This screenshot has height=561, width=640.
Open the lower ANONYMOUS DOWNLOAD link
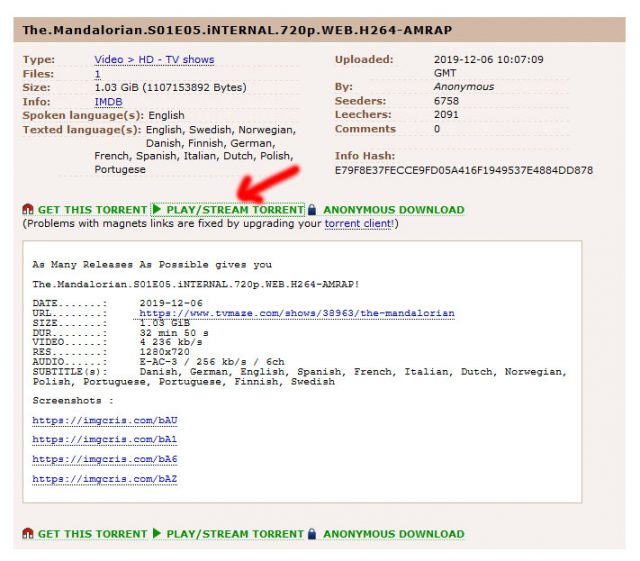click(394, 534)
